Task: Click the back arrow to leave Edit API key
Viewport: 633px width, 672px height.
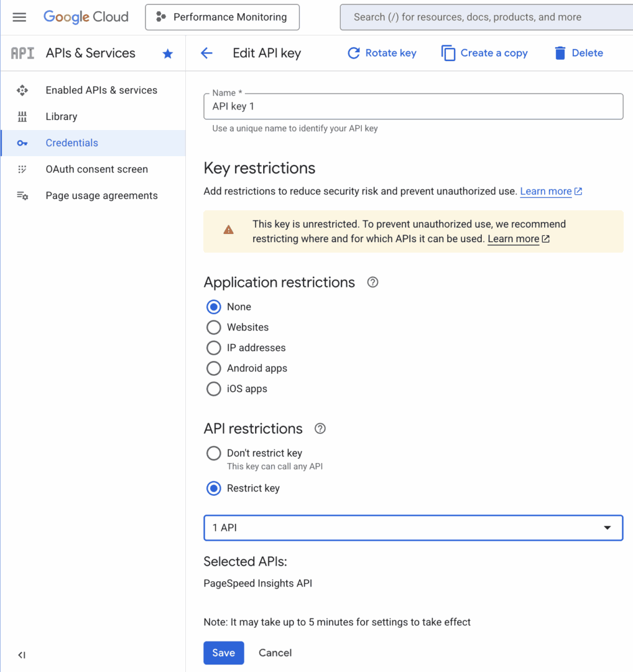Action: (x=206, y=54)
